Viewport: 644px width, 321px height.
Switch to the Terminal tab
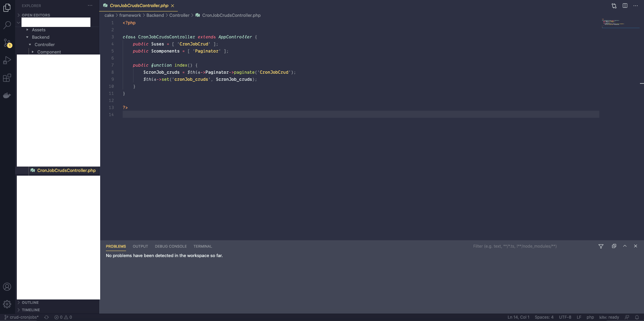pyautogui.click(x=202, y=246)
